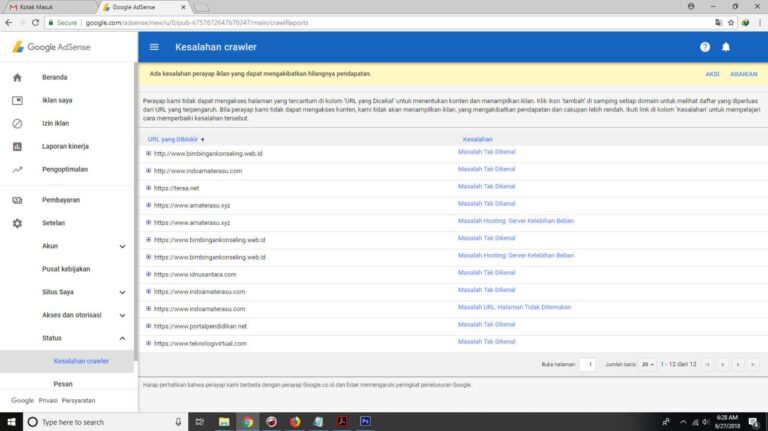
Task: Open Masalah URL: Halaman Tidak Ditemukan link
Action: click(x=514, y=307)
